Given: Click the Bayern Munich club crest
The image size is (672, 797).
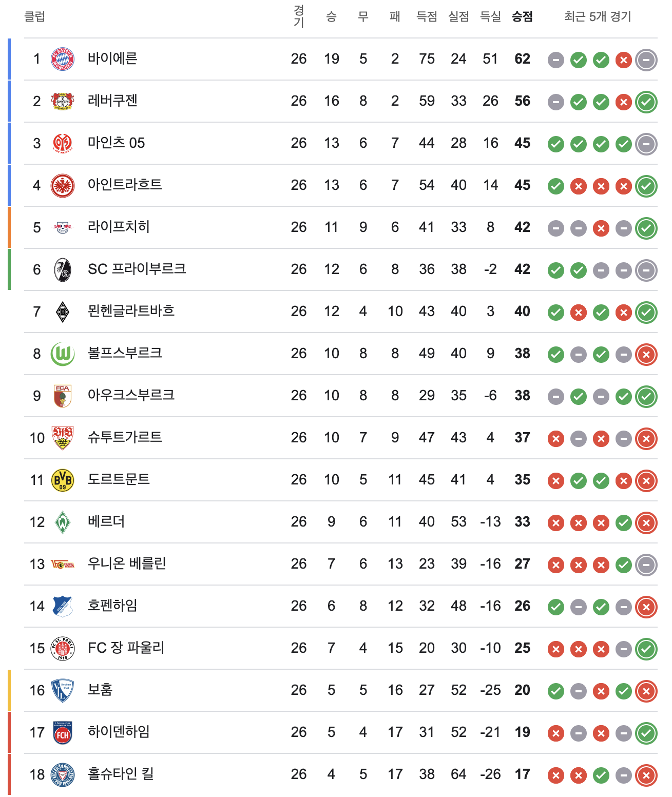Looking at the screenshot, I should 63,60.
